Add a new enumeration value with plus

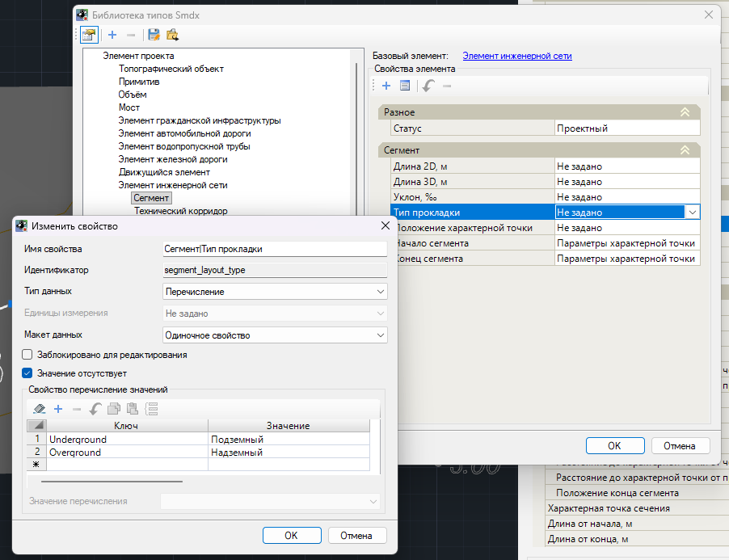(58, 409)
